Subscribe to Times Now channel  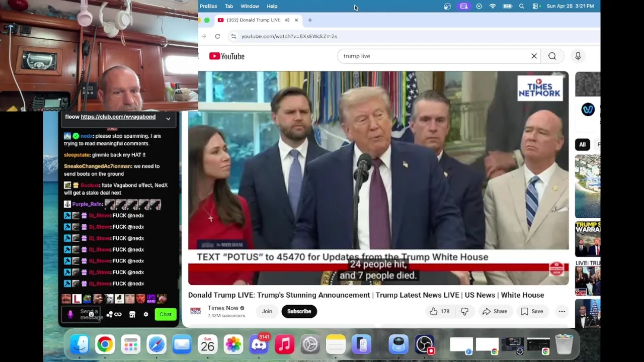tap(299, 311)
